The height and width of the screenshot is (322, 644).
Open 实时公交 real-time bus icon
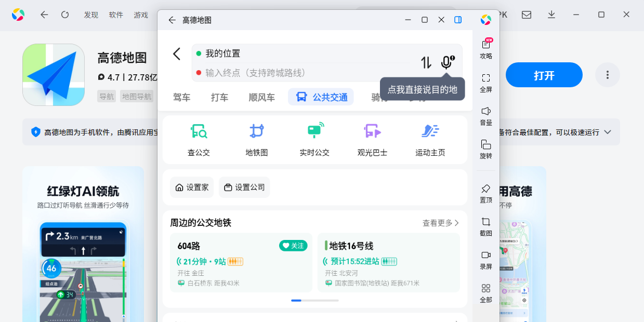(314, 131)
